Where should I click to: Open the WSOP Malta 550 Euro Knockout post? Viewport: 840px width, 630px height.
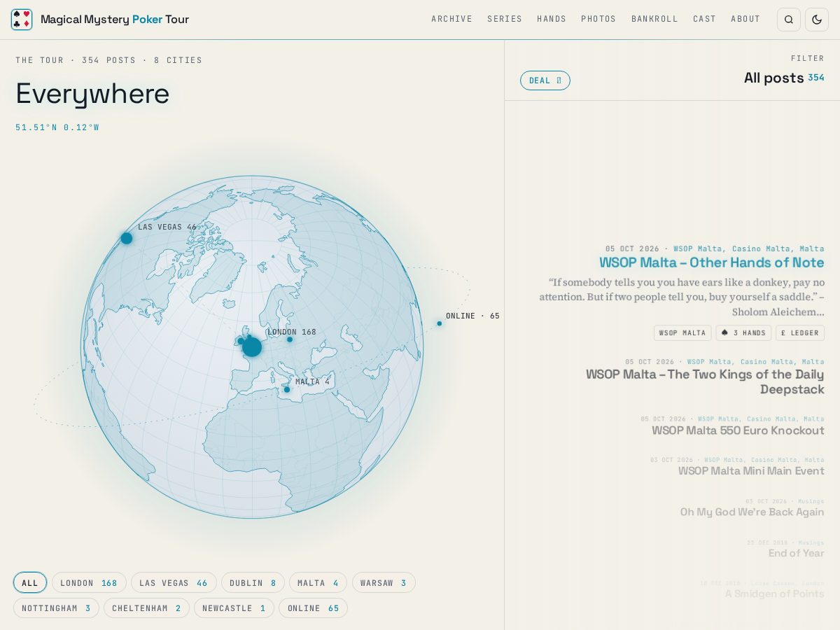point(738,430)
